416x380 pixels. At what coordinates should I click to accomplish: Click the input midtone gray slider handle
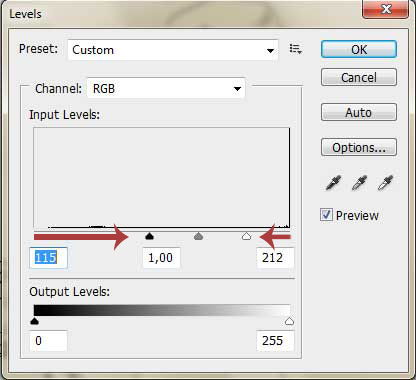coord(198,236)
